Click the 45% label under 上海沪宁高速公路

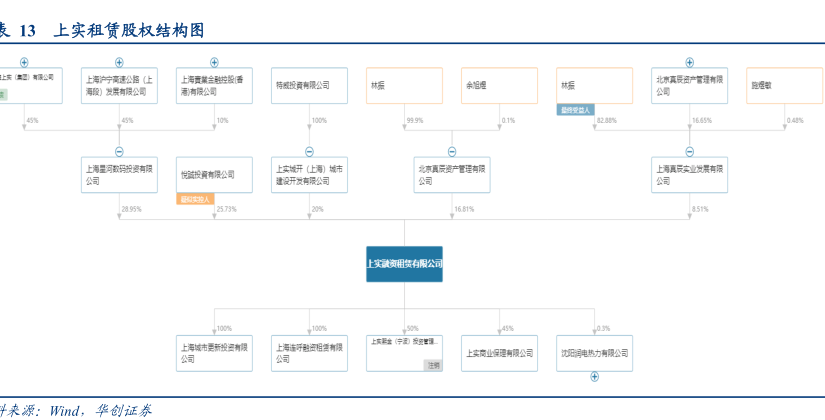(127, 121)
